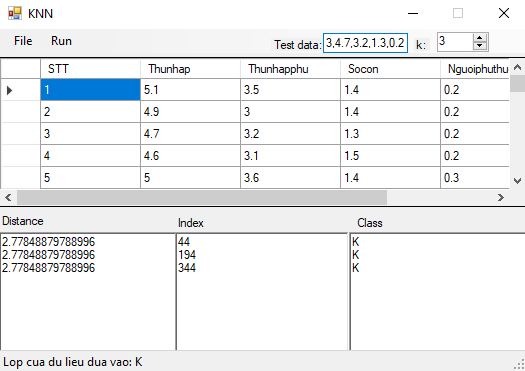Click the Nguoiphuthu column header
Image resolution: width=525 pixels, height=371 pixels.
[x=475, y=69]
